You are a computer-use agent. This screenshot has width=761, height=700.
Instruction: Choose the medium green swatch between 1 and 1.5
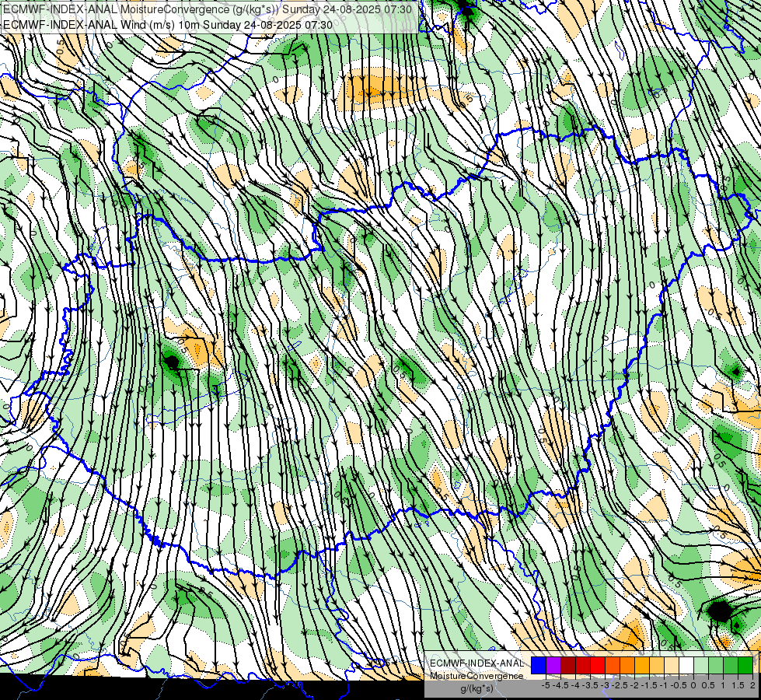point(731,665)
